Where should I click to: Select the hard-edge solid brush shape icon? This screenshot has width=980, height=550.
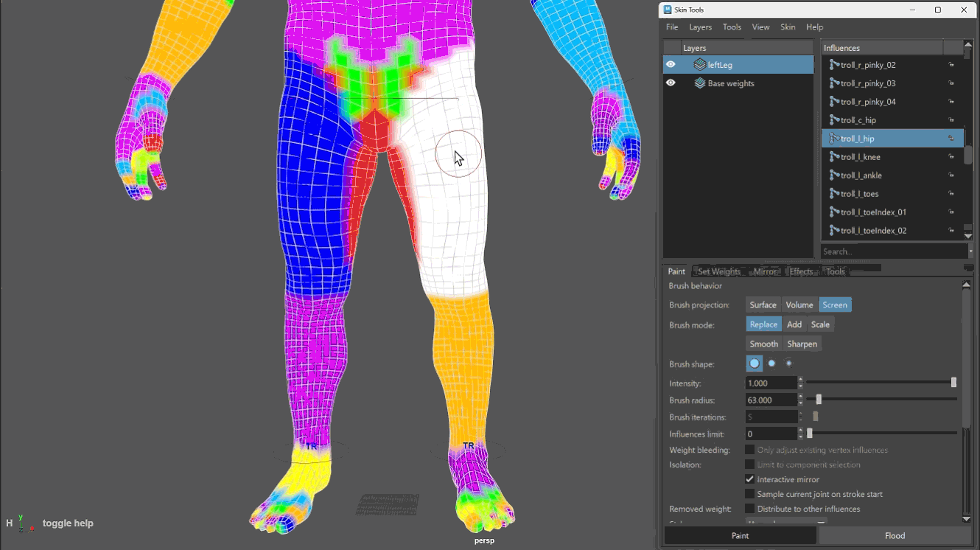pos(754,363)
